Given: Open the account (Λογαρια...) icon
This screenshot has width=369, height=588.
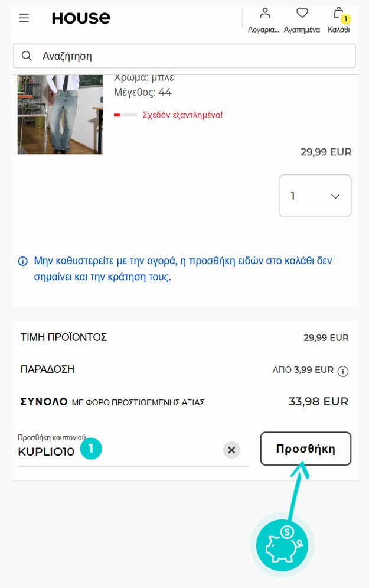Looking at the screenshot, I should click(264, 14).
